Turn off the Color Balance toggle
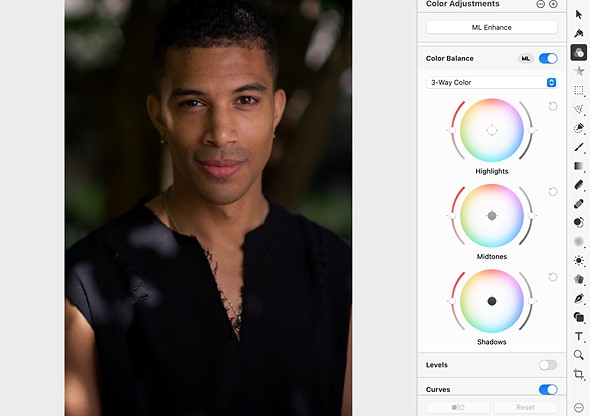This screenshot has height=416, width=590. (x=548, y=58)
